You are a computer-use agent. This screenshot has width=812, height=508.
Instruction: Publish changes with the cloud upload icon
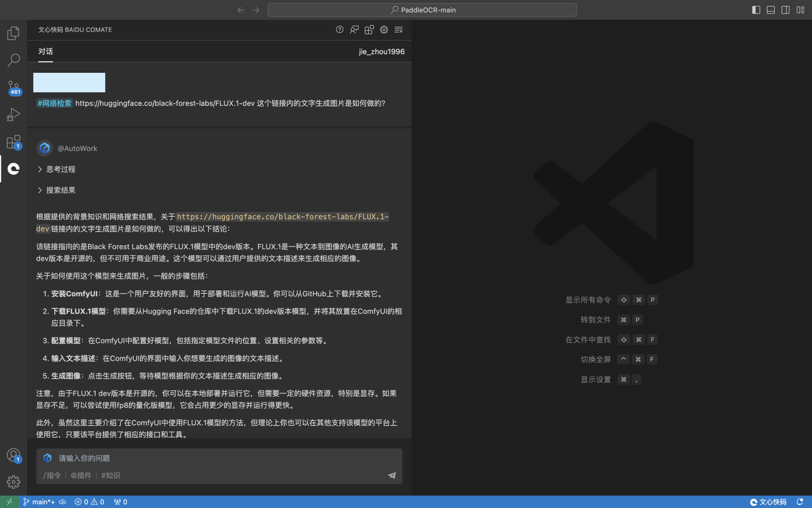click(63, 502)
